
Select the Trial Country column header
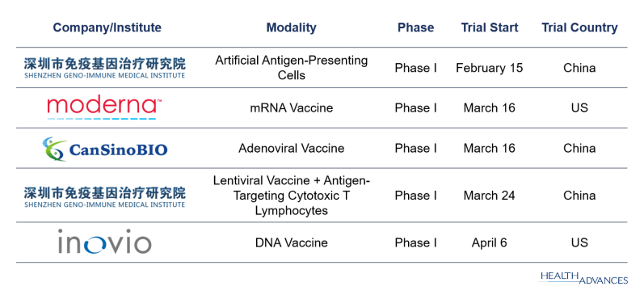coord(579,28)
